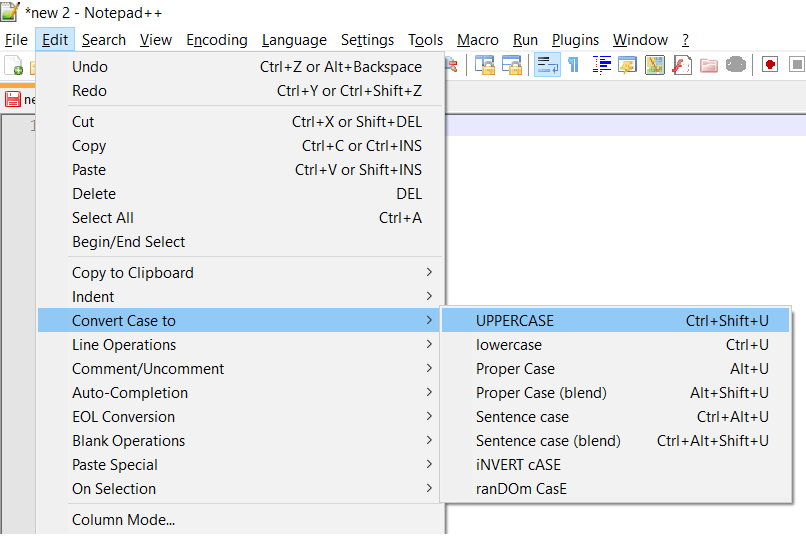
Task: Apply Proper Case (Alt+U) conversion
Action: click(x=615, y=369)
